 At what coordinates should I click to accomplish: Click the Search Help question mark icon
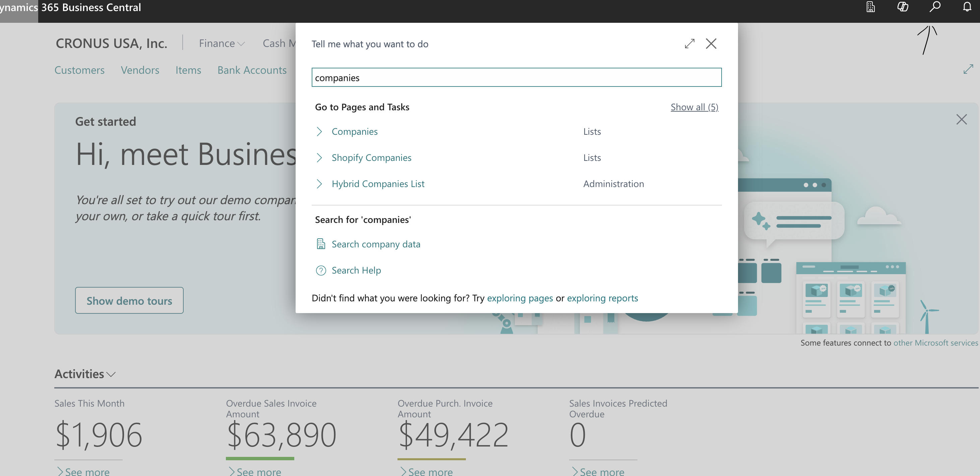[321, 270]
